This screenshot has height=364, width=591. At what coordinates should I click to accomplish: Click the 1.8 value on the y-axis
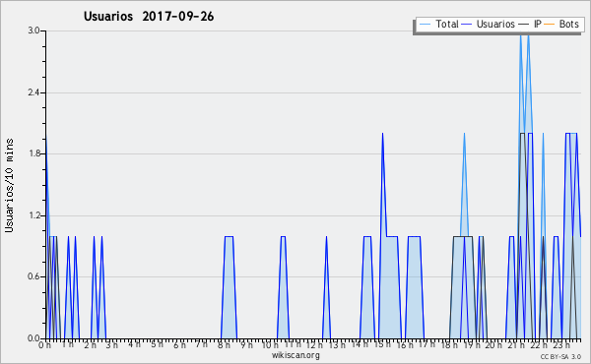coord(33,153)
